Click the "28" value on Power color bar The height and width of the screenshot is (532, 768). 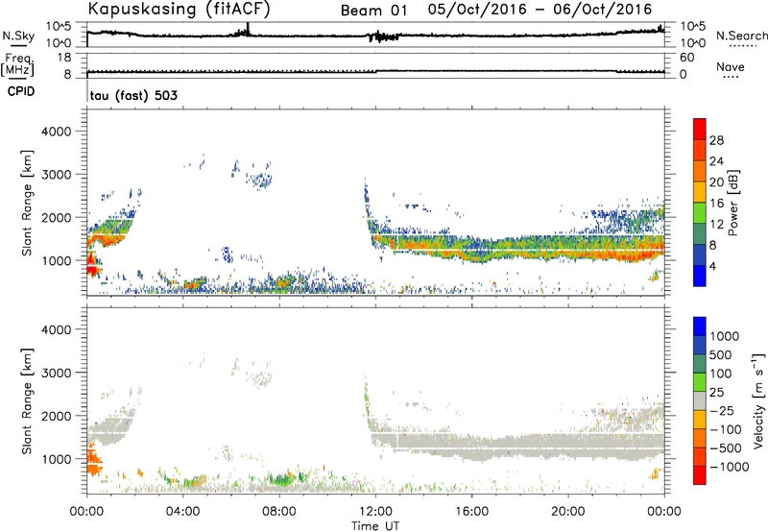pos(716,140)
